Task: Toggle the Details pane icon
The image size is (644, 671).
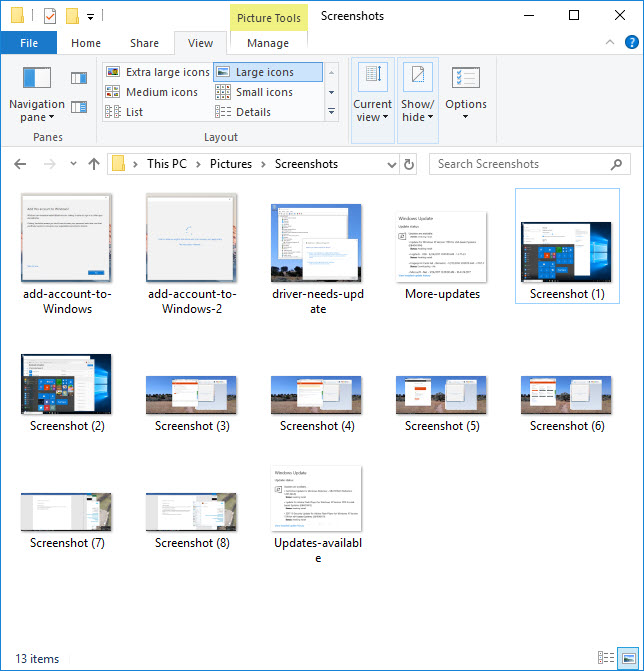Action: coord(79,107)
